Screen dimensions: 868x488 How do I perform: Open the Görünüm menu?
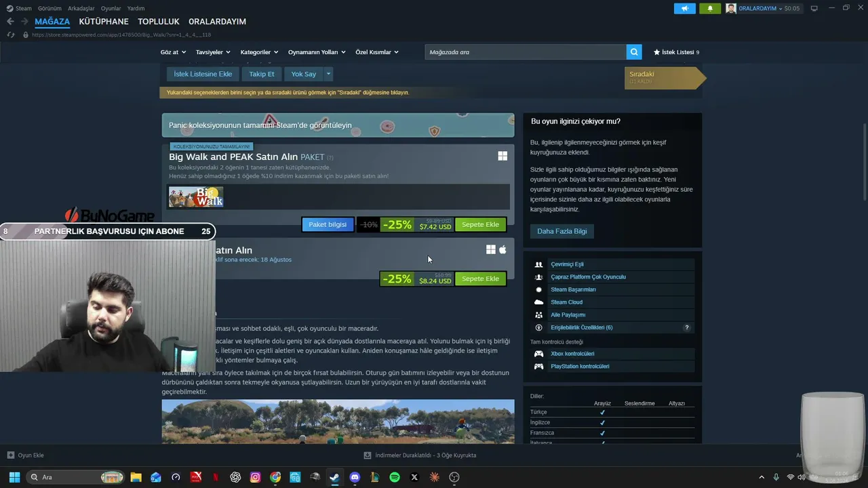tap(50, 8)
